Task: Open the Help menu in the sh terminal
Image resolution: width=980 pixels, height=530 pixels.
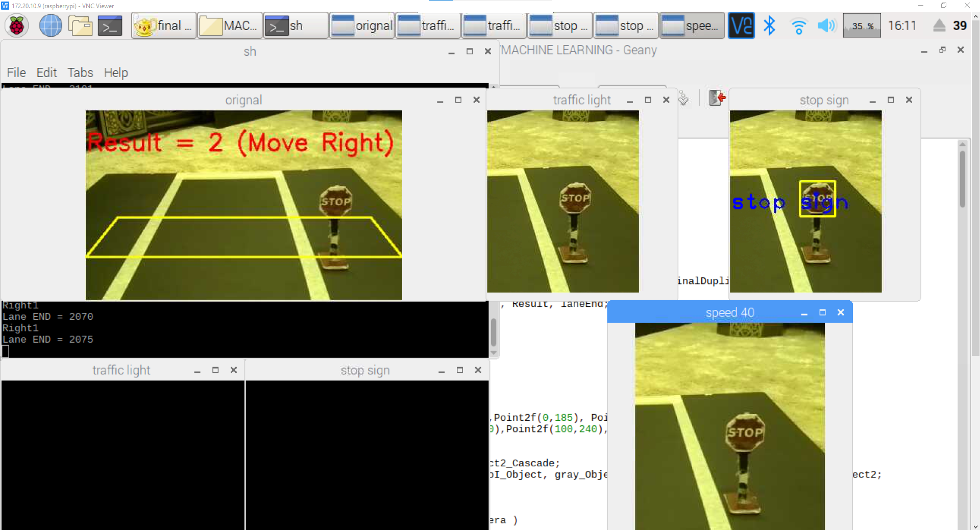Action: [x=116, y=73]
